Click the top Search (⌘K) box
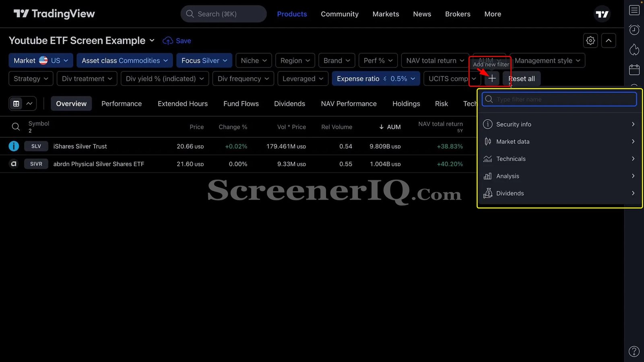Image resolution: width=644 pixels, height=362 pixels. coord(223,14)
